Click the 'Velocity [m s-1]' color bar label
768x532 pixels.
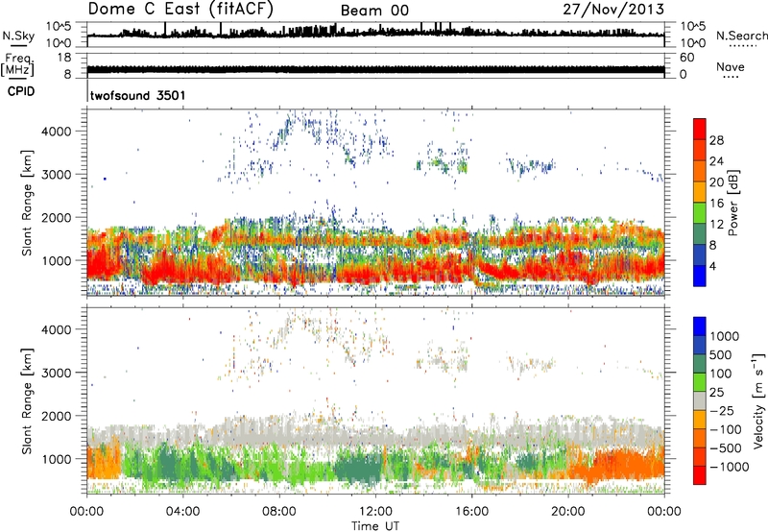click(x=758, y=400)
